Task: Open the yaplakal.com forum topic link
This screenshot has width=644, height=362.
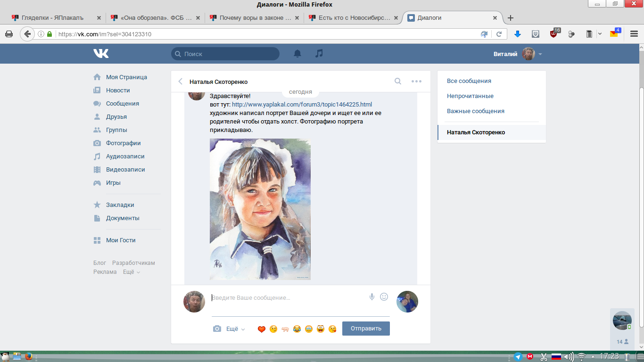Action: point(302,105)
